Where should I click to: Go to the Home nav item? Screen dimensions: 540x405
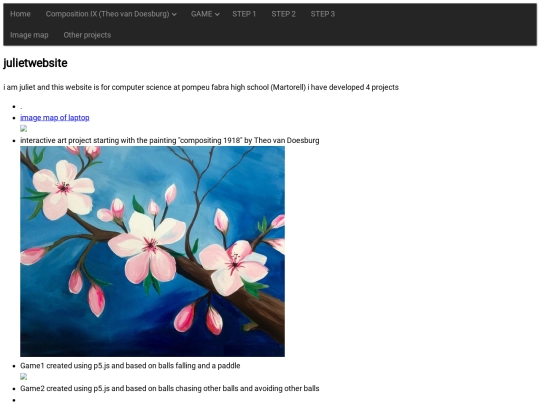20,14
